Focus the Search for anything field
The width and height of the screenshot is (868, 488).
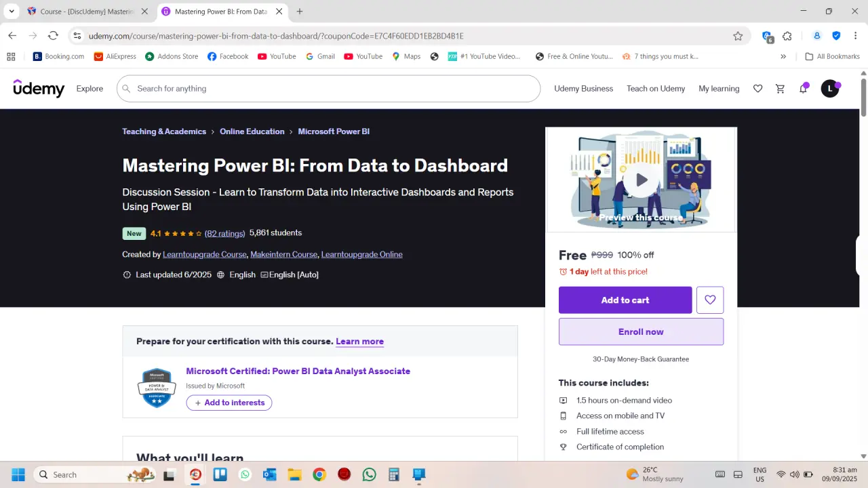click(329, 89)
